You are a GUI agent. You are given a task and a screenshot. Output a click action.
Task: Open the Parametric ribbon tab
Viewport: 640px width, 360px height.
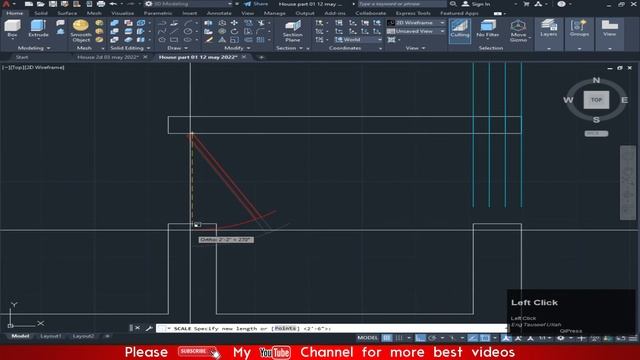[x=158, y=13]
